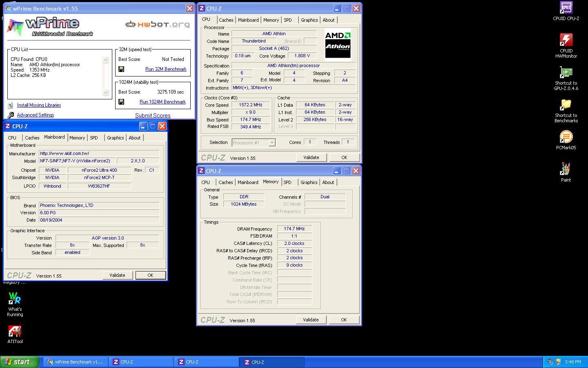Launch PCMark05 desktop icon
The height and width of the screenshot is (368, 588).
566,140
